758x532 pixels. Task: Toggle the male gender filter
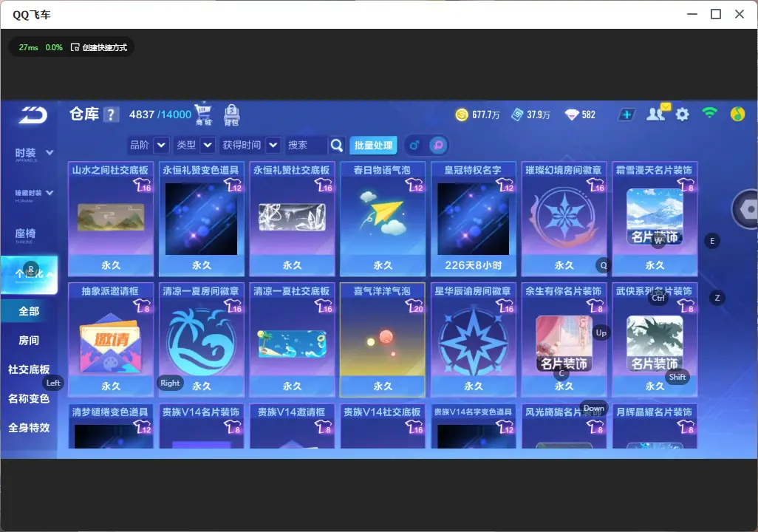coord(414,145)
